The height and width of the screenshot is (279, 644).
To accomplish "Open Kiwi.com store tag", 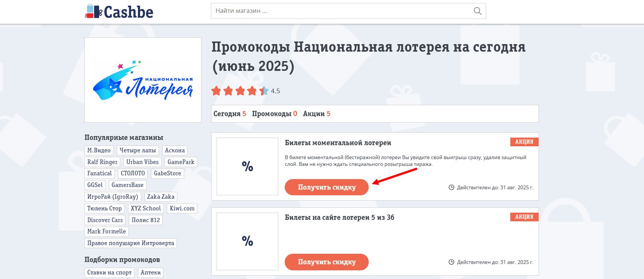I will coord(182,208).
